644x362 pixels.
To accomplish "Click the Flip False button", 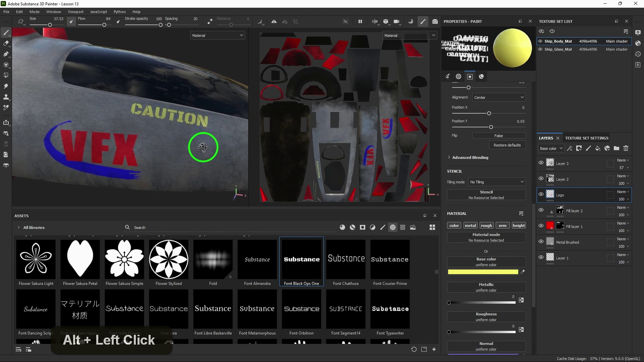I will 499,135.
